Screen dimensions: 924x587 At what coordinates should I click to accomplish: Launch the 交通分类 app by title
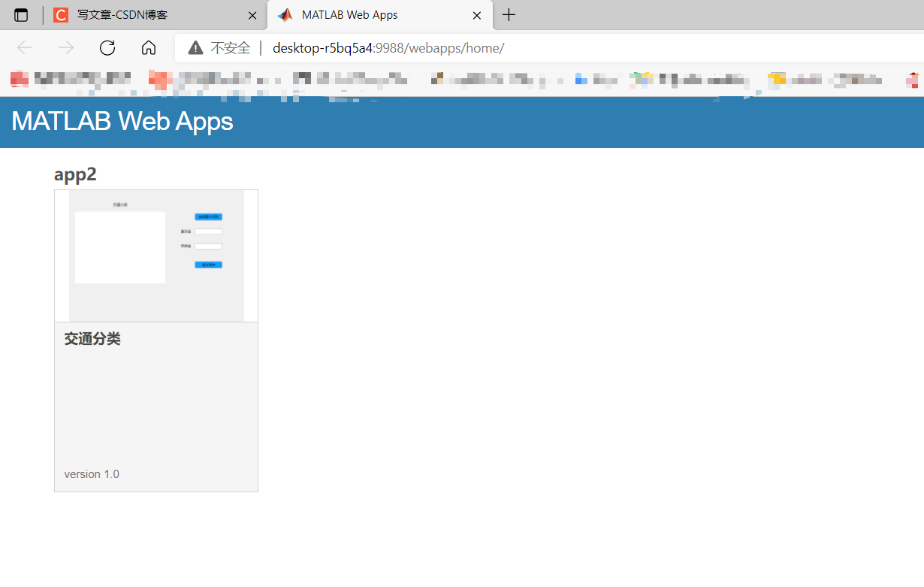tap(92, 339)
